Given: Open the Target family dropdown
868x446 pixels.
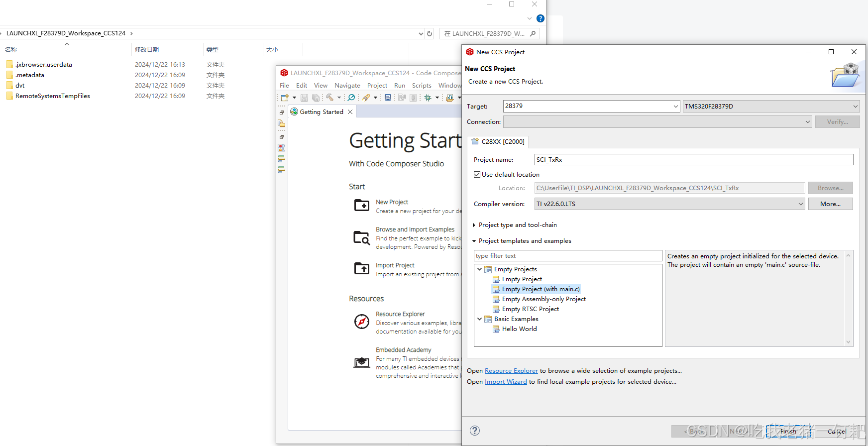Looking at the screenshot, I should pyautogui.click(x=675, y=106).
